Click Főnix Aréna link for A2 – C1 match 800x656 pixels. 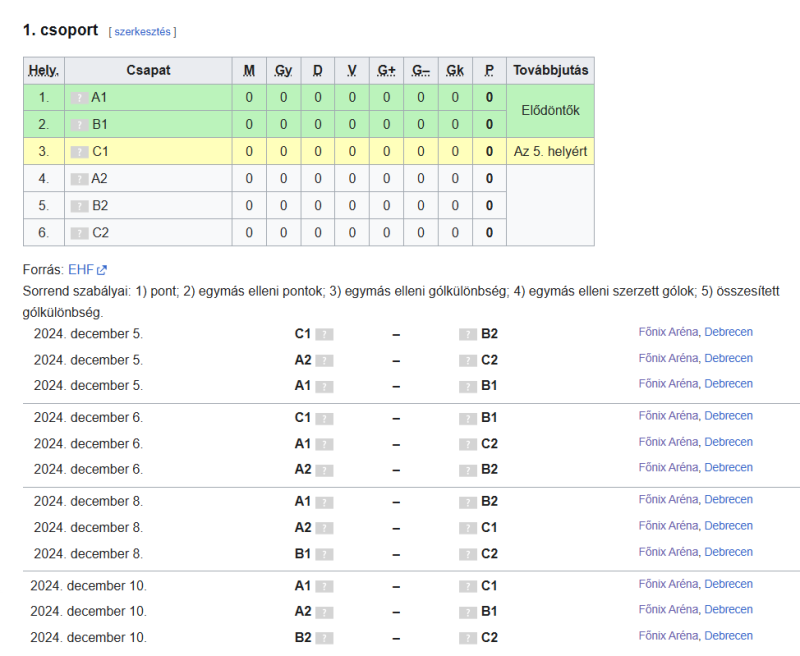(x=668, y=525)
